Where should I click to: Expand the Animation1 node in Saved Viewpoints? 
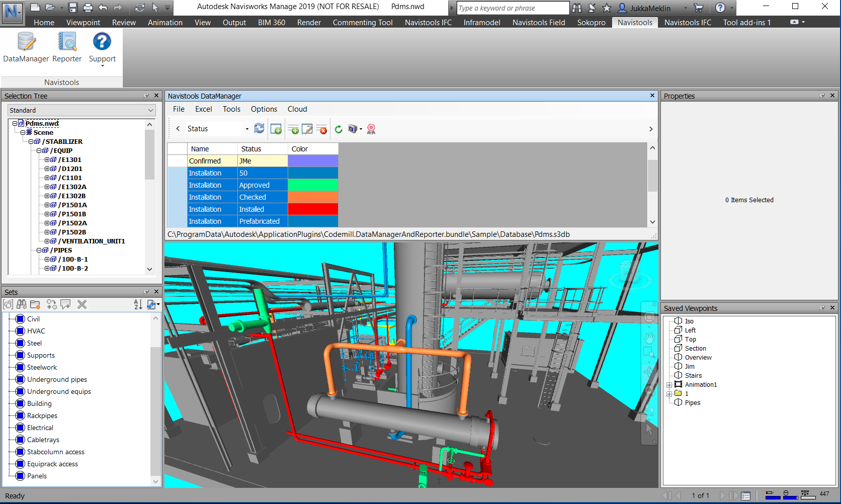coord(669,385)
